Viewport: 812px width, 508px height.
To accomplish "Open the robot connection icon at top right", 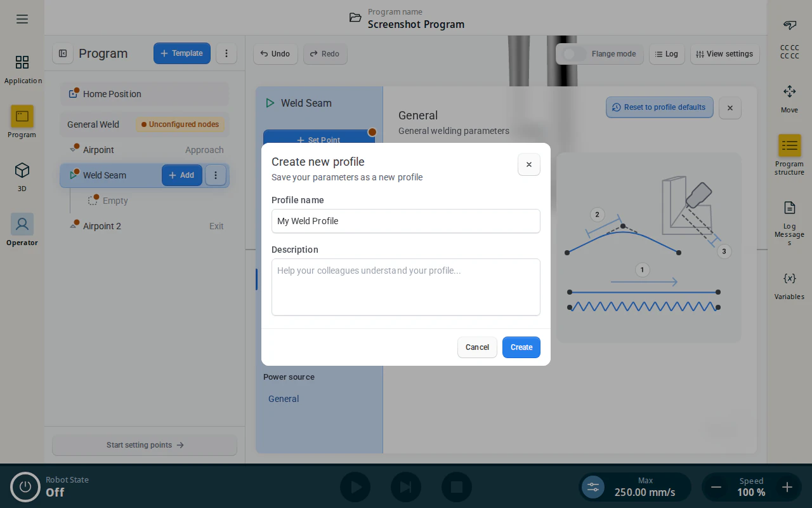I will click(790, 25).
